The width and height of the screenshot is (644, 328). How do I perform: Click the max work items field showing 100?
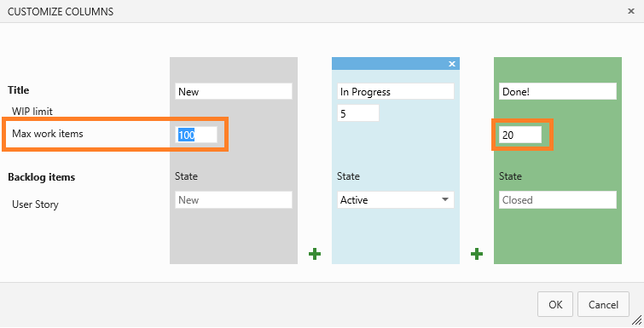[196, 135]
